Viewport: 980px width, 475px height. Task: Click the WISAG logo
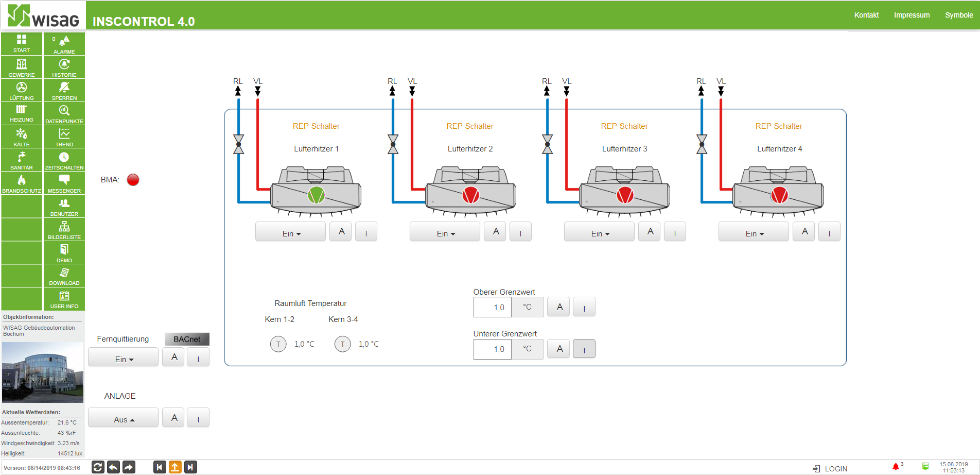[44, 15]
